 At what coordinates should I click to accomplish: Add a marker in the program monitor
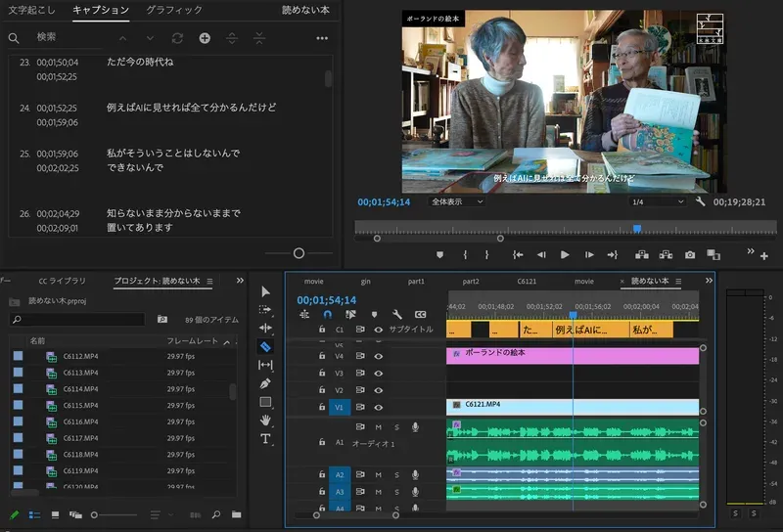pos(439,255)
